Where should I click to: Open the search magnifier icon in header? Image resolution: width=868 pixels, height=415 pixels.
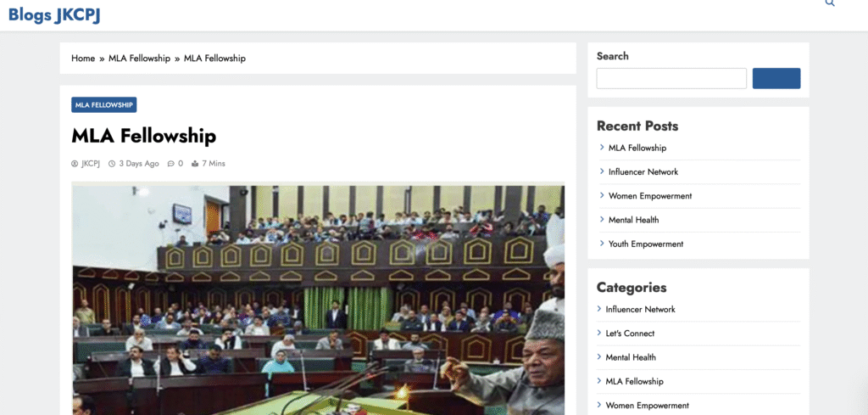click(829, 3)
